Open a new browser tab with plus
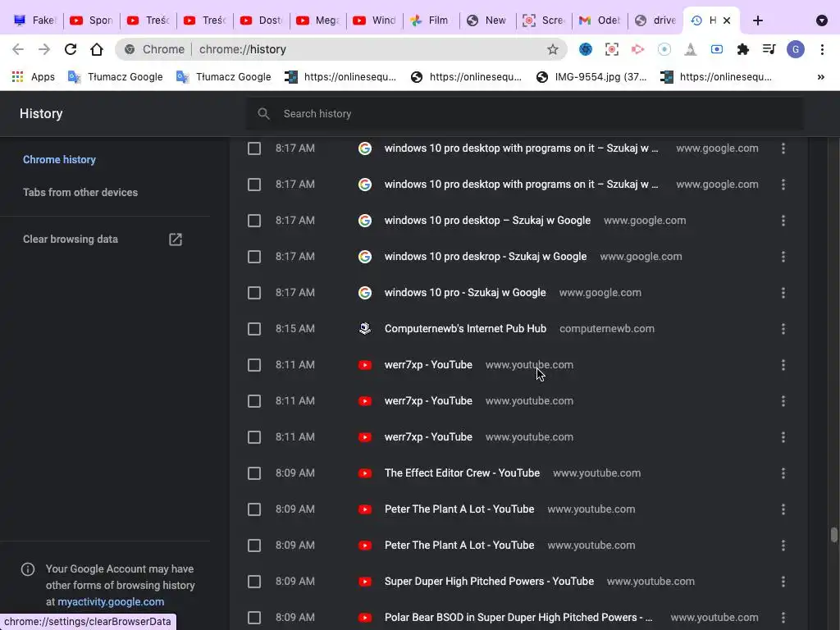This screenshot has width=840, height=630. pos(757,21)
